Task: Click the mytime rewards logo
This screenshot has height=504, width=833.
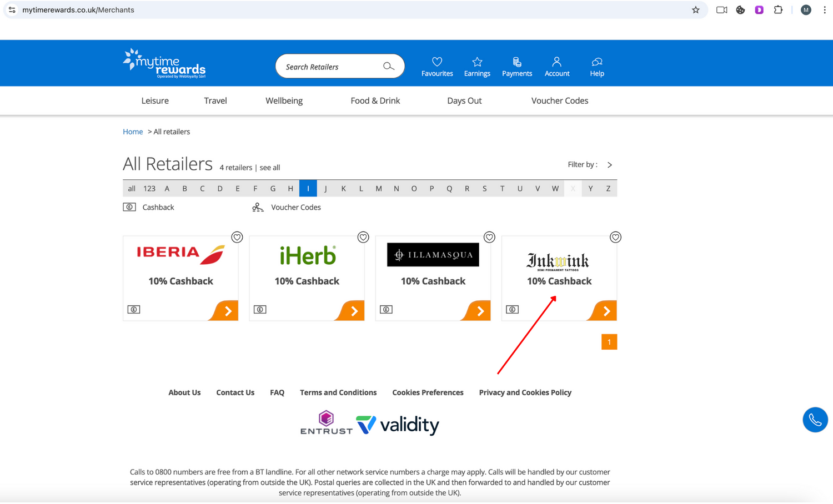Action: 164,63
